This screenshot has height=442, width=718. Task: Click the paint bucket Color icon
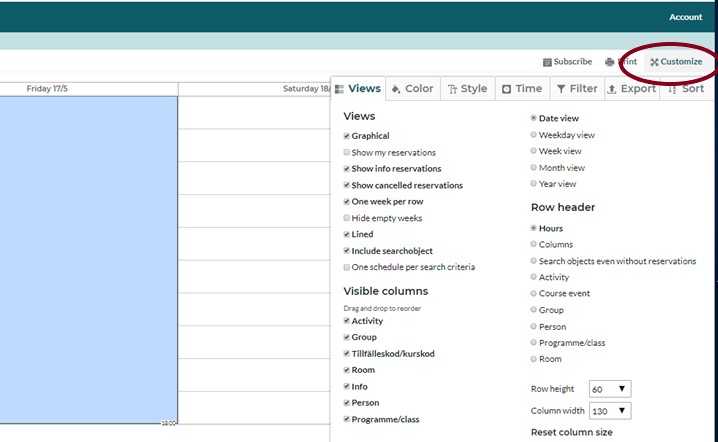pyautogui.click(x=396, y=89)
